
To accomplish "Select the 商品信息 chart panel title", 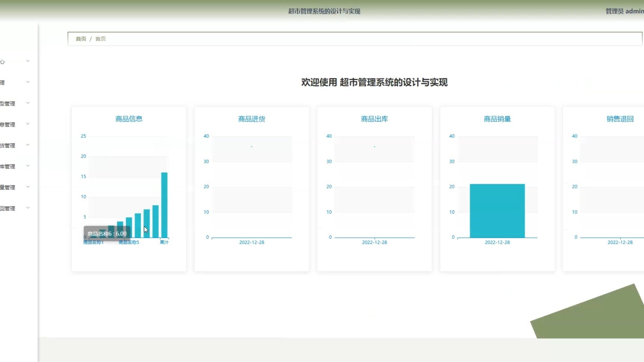I will click(x=128, y=119).
